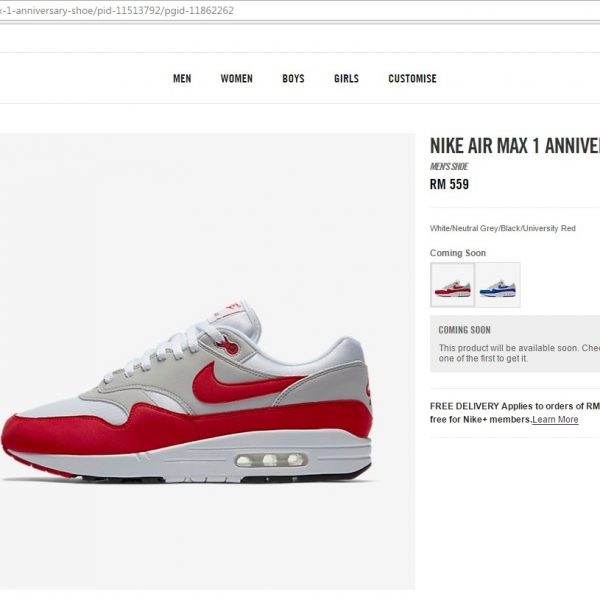Select the blue colorway shoe thumbnail

498,285
